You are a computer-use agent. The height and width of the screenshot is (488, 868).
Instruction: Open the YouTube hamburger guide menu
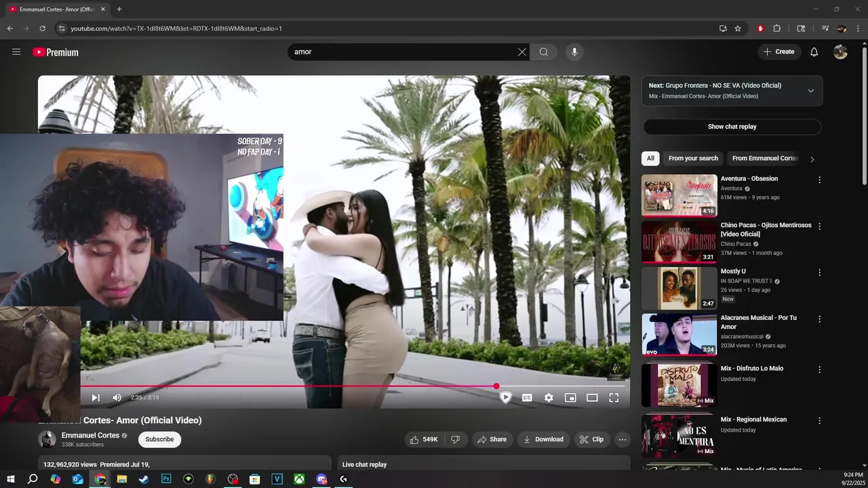click(x=16, y=52)
